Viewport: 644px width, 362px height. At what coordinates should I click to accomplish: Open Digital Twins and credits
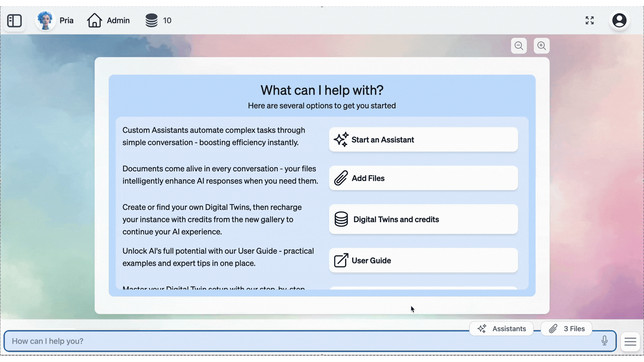423,219
